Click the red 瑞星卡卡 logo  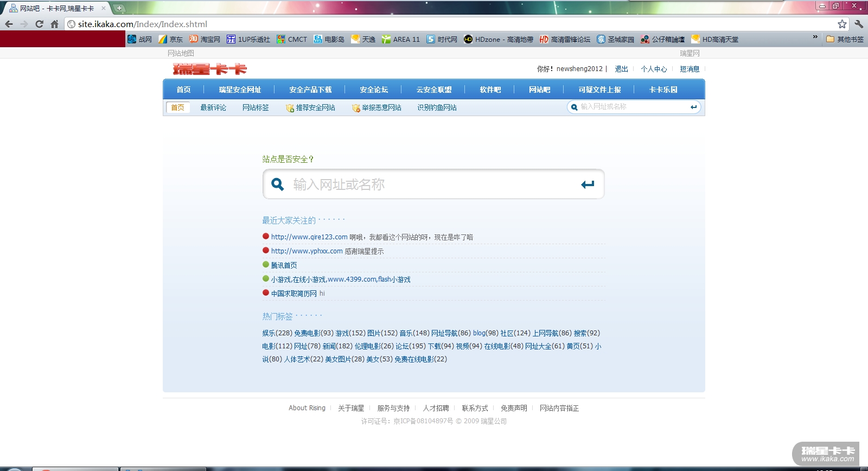coord(210,69)
